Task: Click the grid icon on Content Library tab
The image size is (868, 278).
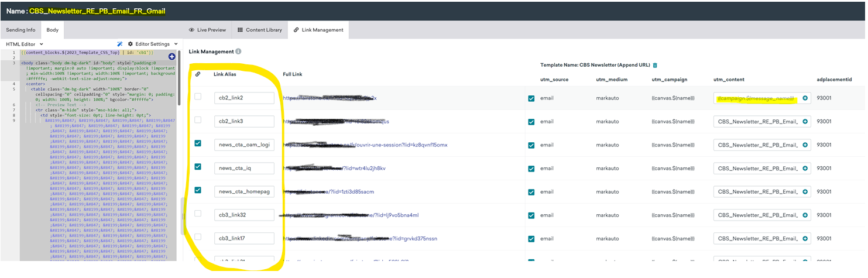Action: (x=240, y=30)
